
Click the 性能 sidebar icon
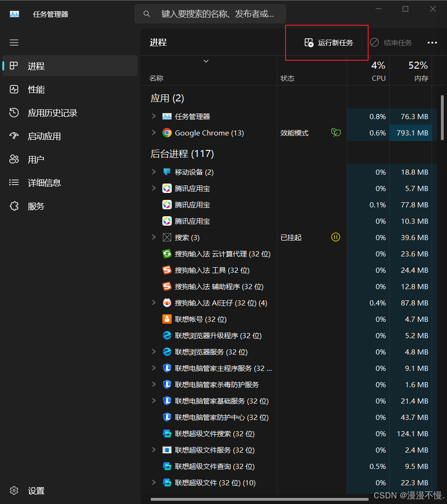point(14,89)
